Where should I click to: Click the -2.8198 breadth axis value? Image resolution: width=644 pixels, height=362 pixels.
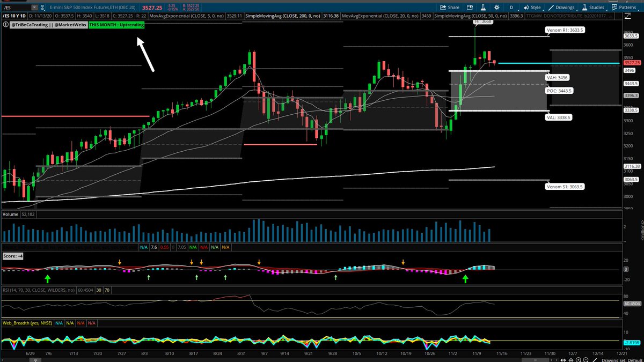pyautogui.click(x=631, y=342)
